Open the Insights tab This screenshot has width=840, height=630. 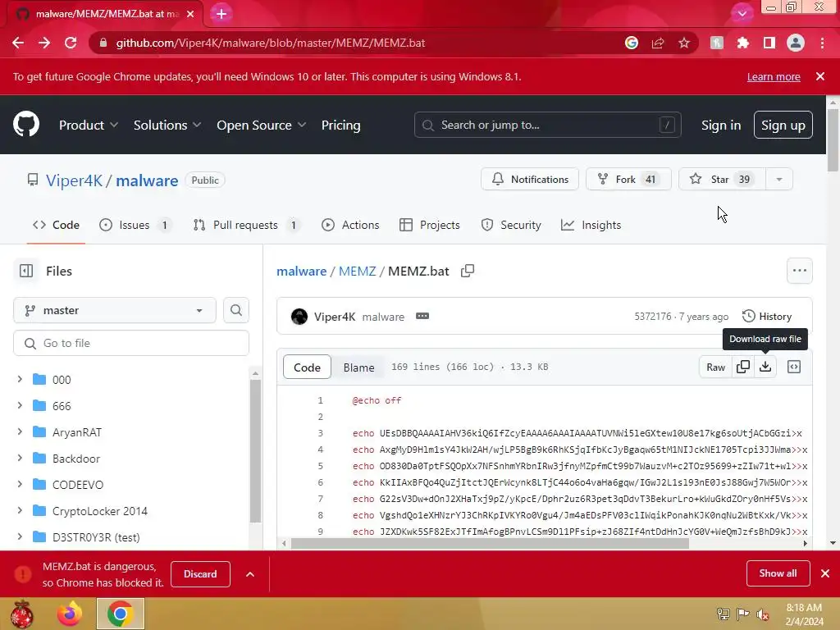click(591, 225)
